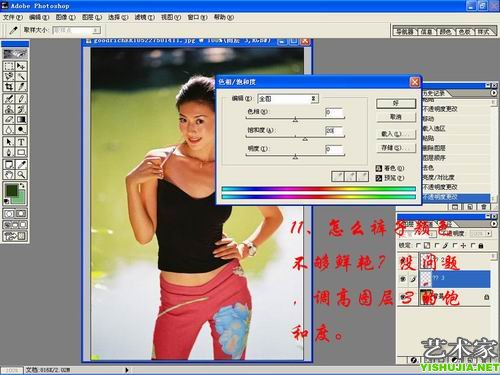Open the 窗口 menu
Image resolution: width=500 pixels, height=375 pixels.
tap(197, 17)
